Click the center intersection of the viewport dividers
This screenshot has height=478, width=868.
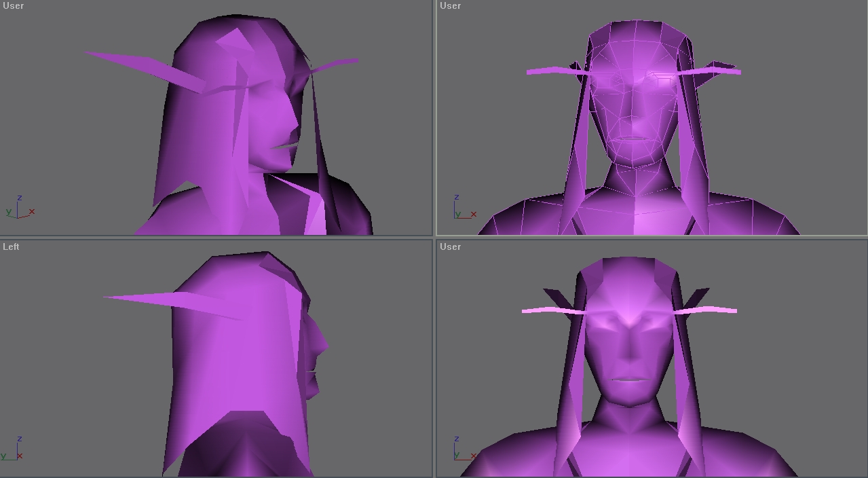coord(434,237)
